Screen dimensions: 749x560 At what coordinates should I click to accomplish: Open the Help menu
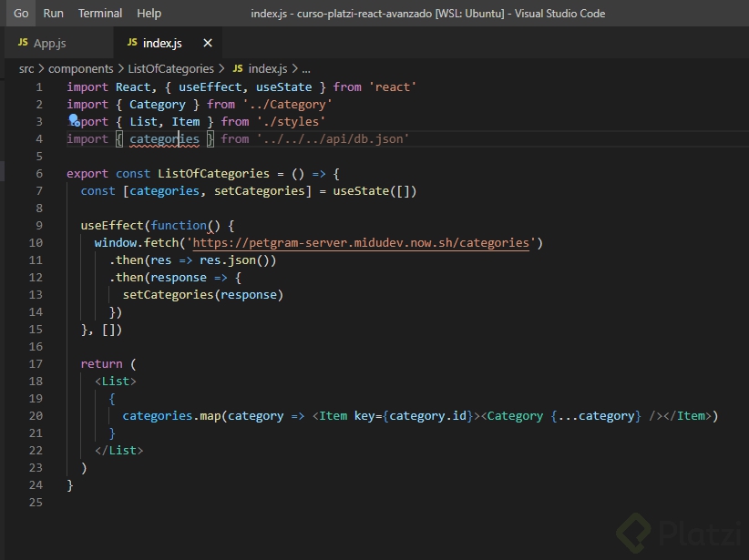149,14
